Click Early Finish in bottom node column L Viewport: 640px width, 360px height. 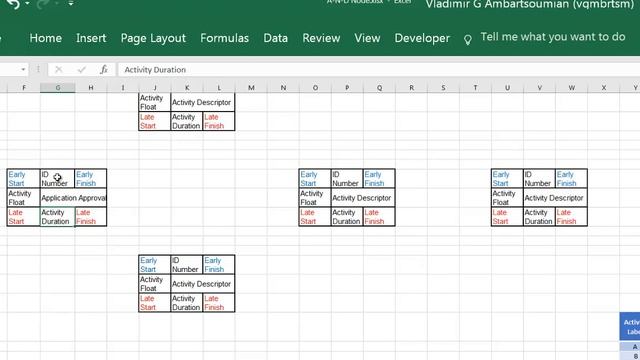pyautogui.click(x=219, y=265)
